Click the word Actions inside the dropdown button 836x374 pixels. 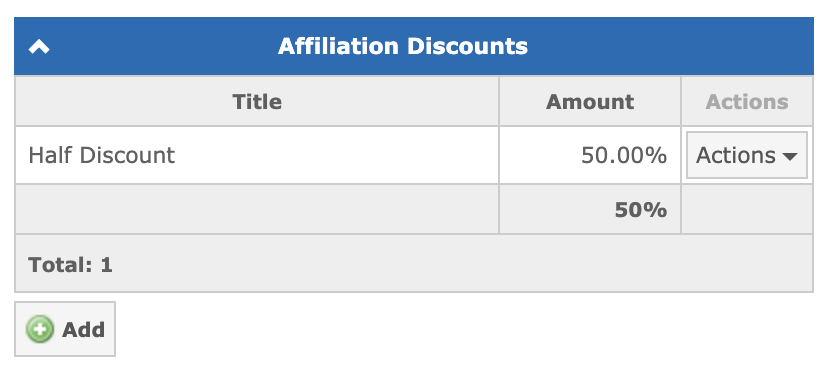click(736, 155)
